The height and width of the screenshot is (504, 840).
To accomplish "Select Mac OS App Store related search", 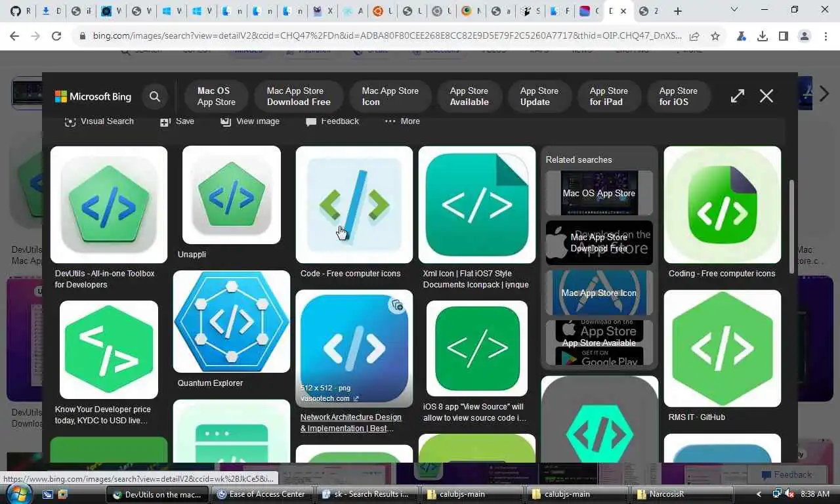I will (599, 193).
